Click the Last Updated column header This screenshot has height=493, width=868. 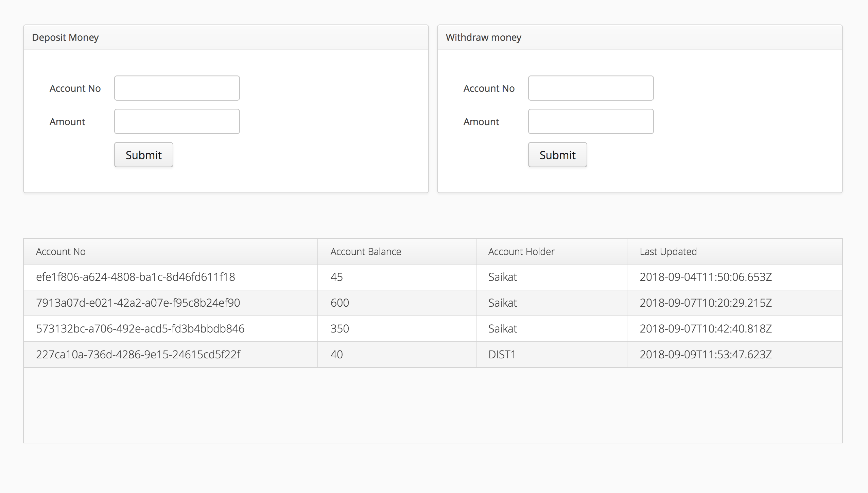click(x=668, y=251)
